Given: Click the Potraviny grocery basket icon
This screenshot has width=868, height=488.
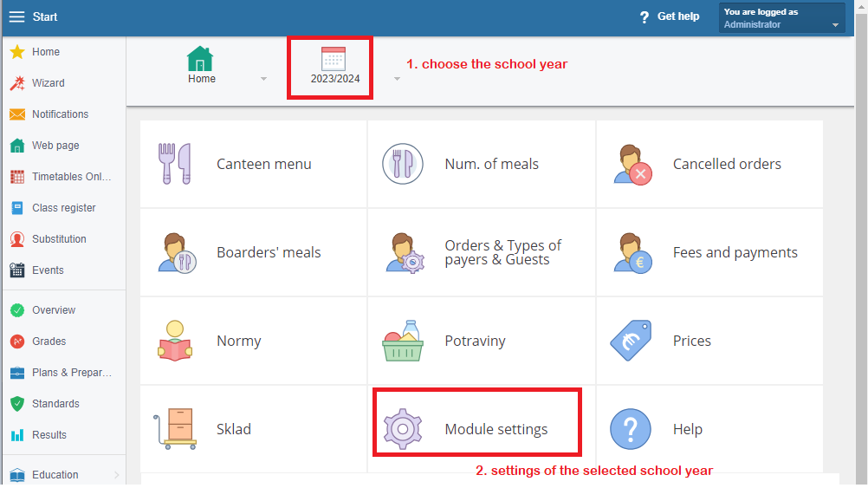Looking at the screenshot, I should pos(403,341).
